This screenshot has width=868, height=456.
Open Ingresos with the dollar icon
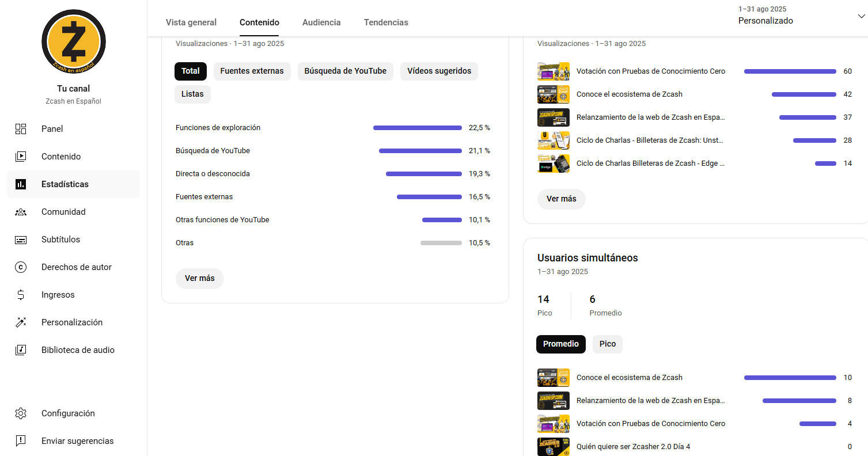(21, 295)
